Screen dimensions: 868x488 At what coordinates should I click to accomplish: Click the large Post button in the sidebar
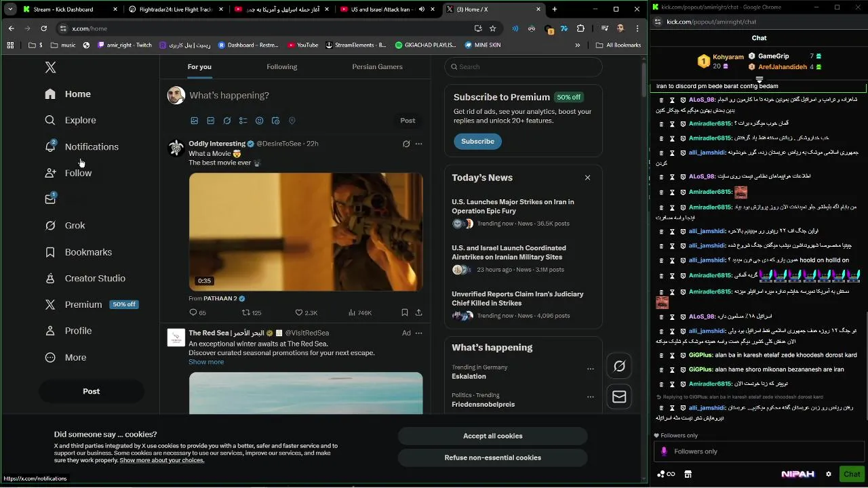(x=91, y=391)
